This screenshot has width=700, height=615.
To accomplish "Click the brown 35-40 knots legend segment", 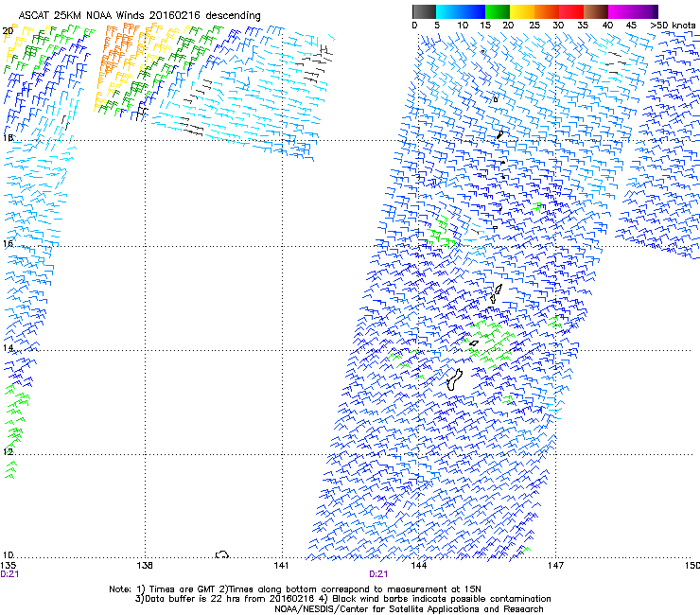I will 596,11.
